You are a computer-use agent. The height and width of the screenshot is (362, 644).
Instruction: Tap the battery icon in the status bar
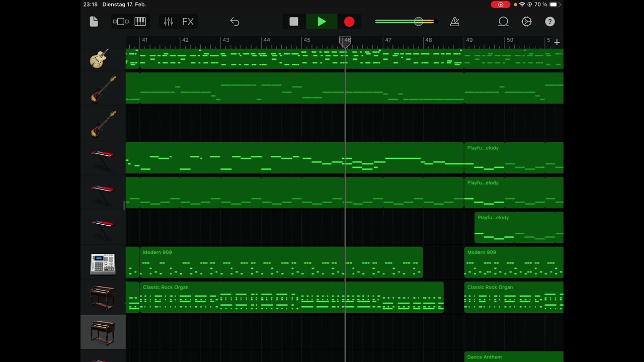[554, 5]
